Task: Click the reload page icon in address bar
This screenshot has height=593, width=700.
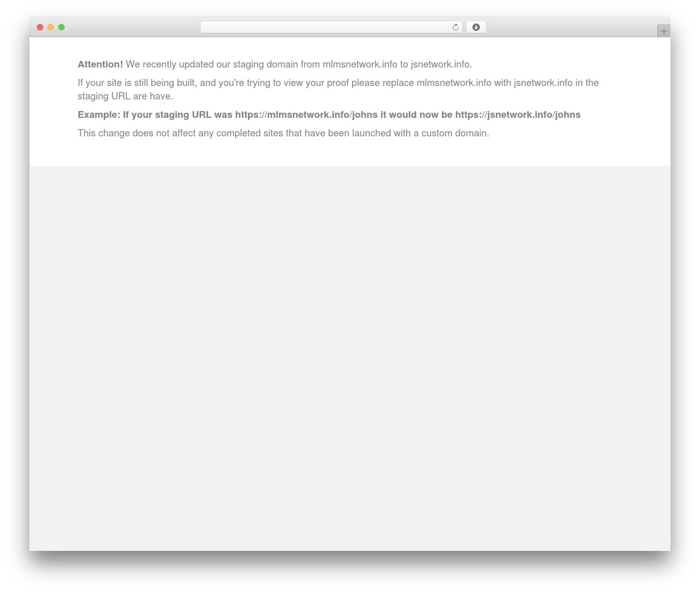Action: (x=455, y=27)
